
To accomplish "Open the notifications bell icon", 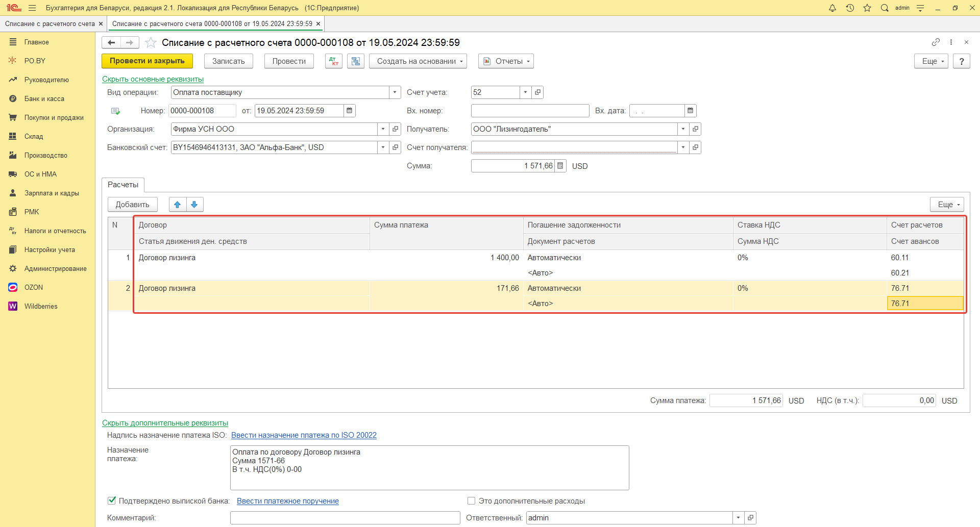I will (832, 8).
